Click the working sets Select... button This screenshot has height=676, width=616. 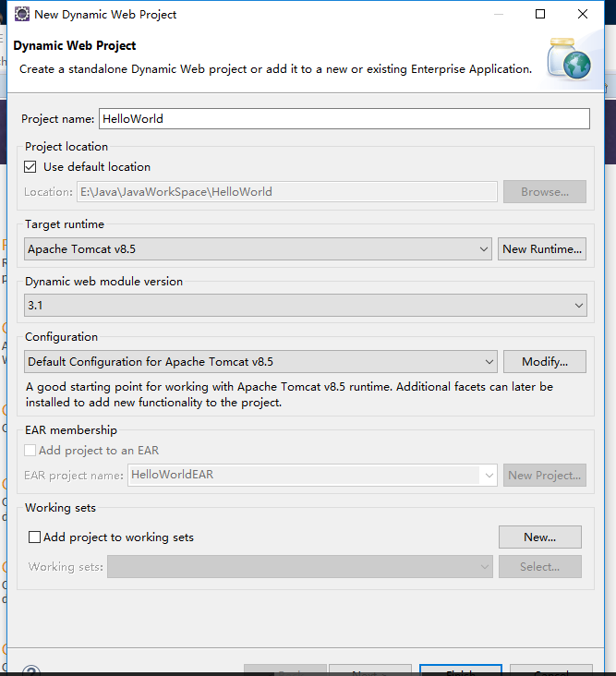[539, 566]
